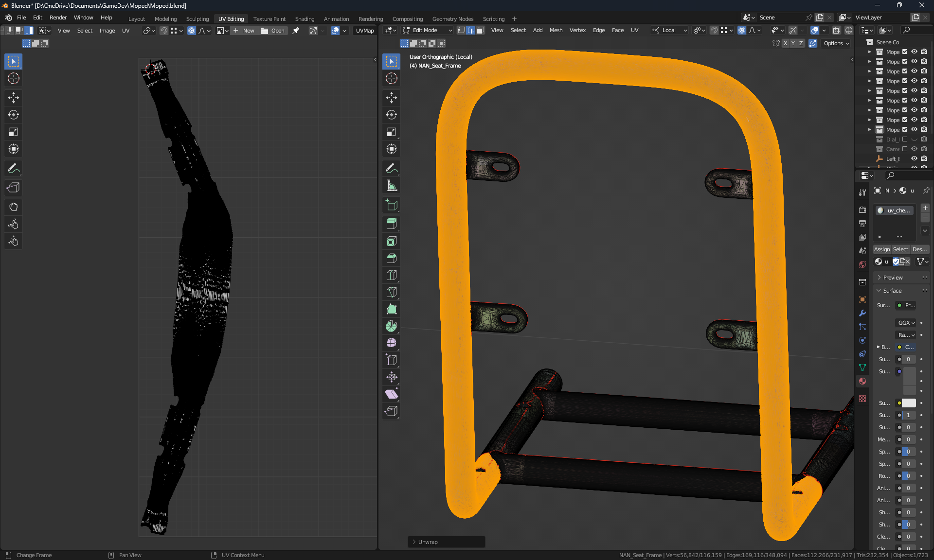Image resolution: width=934 pixels, height=560 pixels.
Task: Click the Assign material button
Action: tap(881, 249)
